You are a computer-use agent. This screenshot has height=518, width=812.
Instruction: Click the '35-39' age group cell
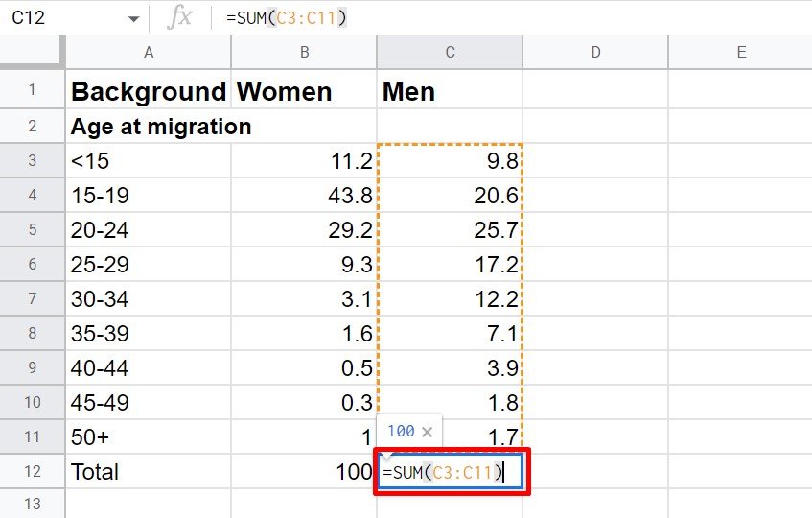click(148, 333)
